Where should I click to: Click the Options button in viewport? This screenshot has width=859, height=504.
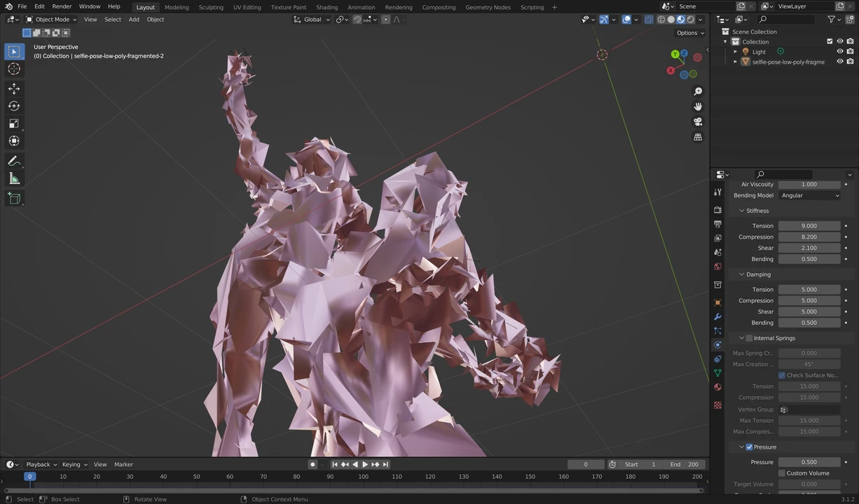click(x=689, y=33)
